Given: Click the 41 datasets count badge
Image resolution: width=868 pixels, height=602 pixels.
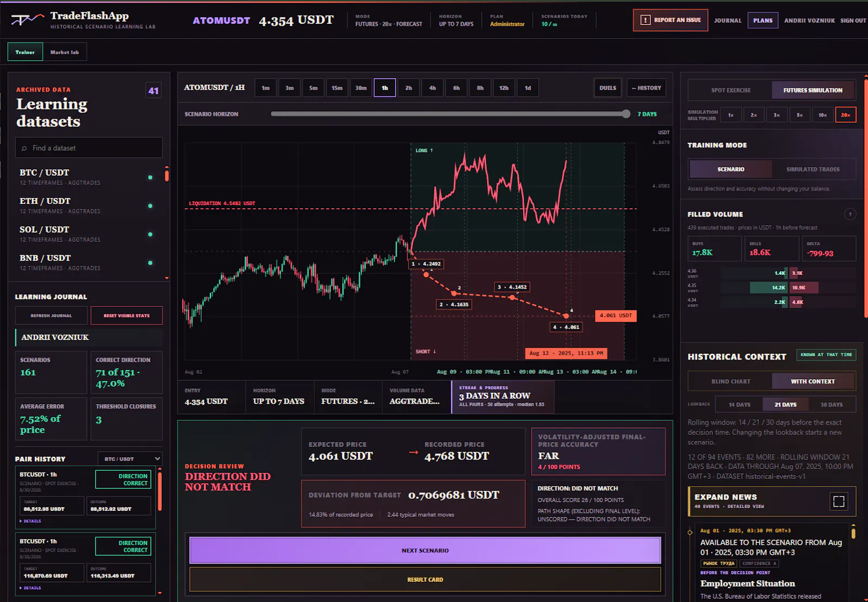Looking at the screenshot, I should [x=154, y=91].
